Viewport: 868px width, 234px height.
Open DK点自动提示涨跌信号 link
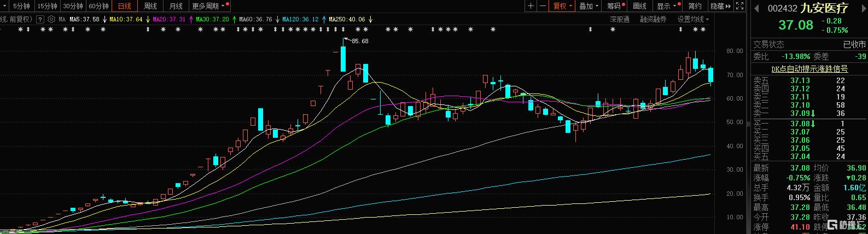tap(809, 69)
